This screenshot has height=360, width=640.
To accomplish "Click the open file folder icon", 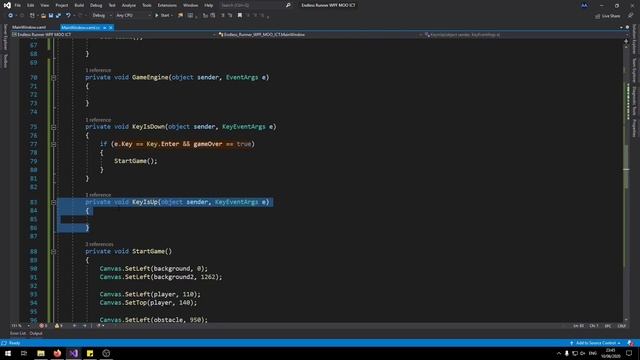I will point(43,16).
